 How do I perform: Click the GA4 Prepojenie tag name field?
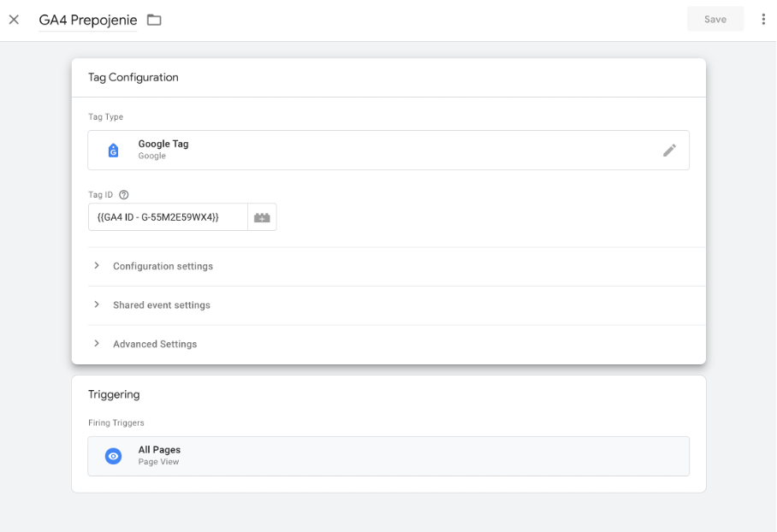(x=87, y=20)
